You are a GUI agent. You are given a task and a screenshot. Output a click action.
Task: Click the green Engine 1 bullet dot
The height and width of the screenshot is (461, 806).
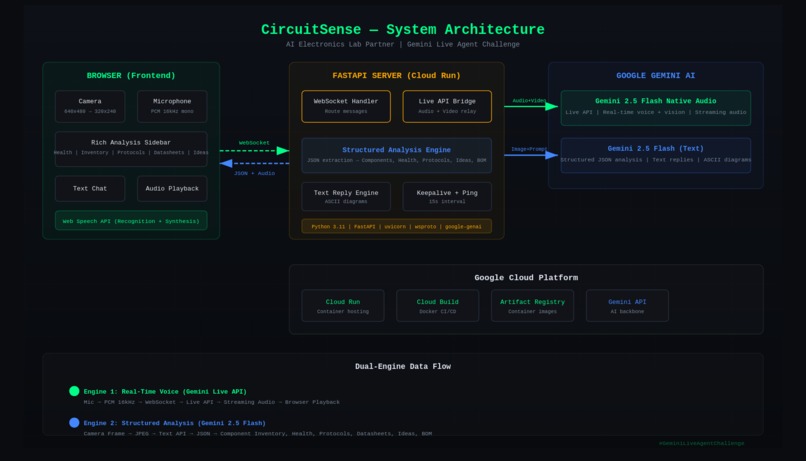point(74,391)
